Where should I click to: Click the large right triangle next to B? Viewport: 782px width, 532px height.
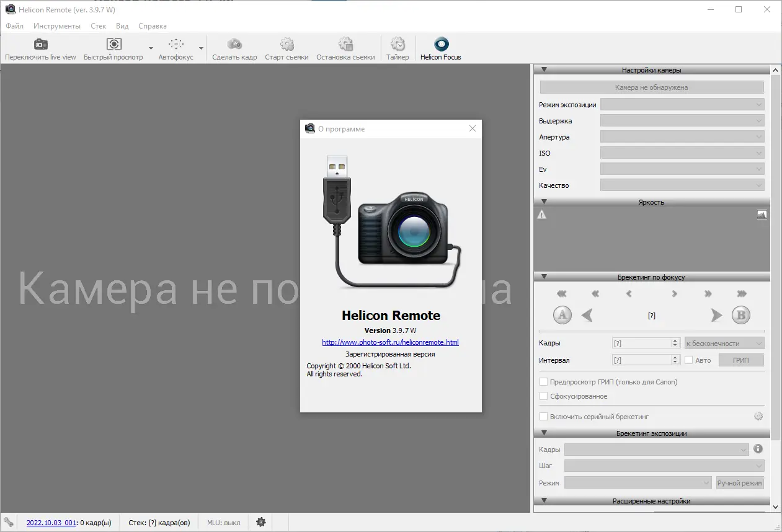(x=716, y=316)
